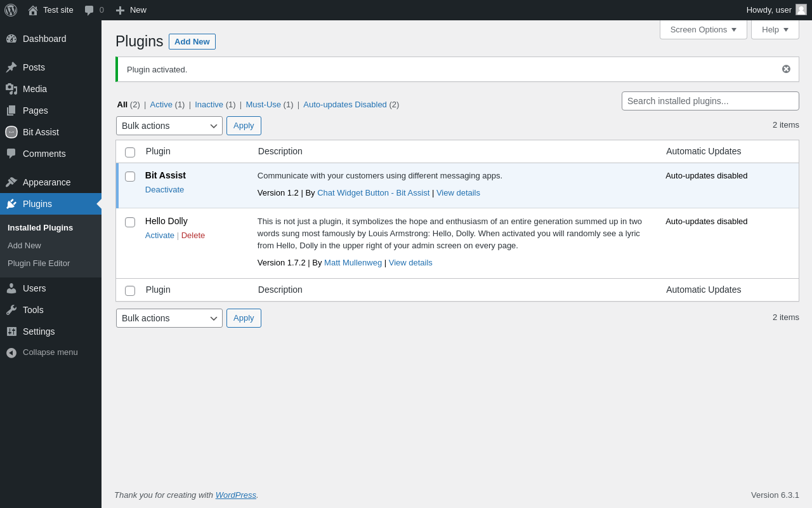Focus the Search installed plugins field
The width and height of the screenshot is (812, 508).
tap(710, 101)
